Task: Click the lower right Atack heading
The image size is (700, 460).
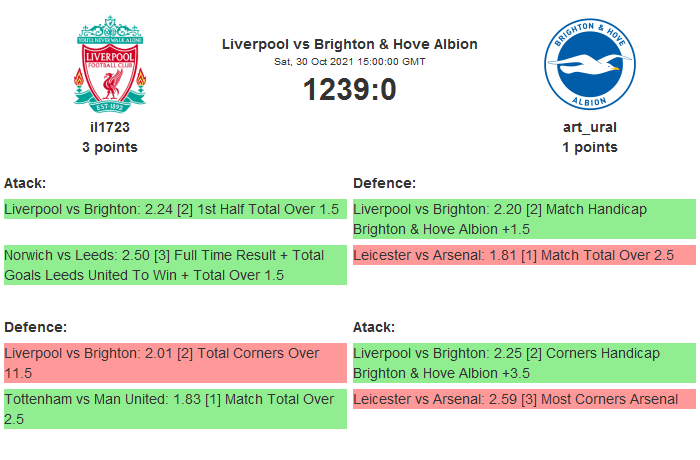Action: pyautogui.click(x=374, y=327)
